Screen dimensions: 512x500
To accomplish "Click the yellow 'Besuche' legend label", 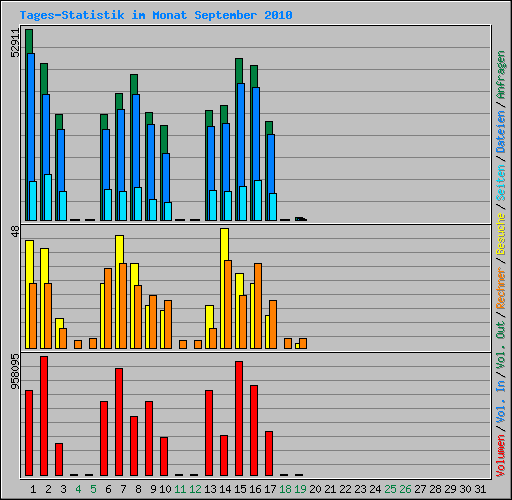I will pyautogui.click(x=501, y=234).
